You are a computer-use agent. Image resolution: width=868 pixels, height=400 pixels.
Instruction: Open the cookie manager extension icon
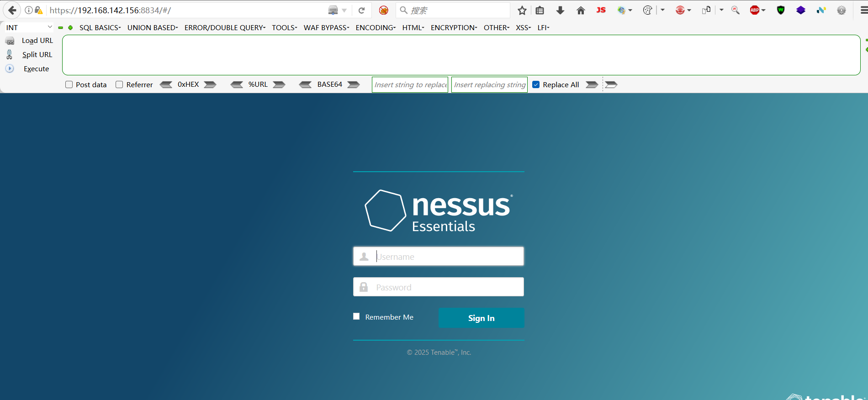[647, 10]
